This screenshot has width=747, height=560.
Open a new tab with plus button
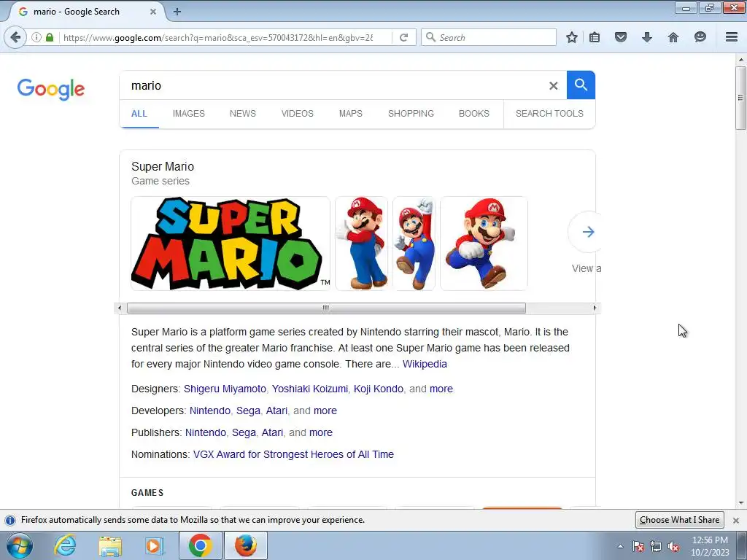(x=177, y=12)
